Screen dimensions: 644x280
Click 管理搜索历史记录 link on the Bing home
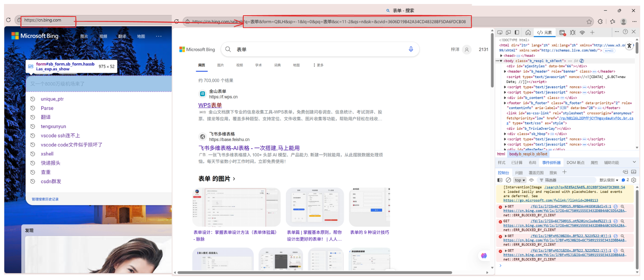45,199
